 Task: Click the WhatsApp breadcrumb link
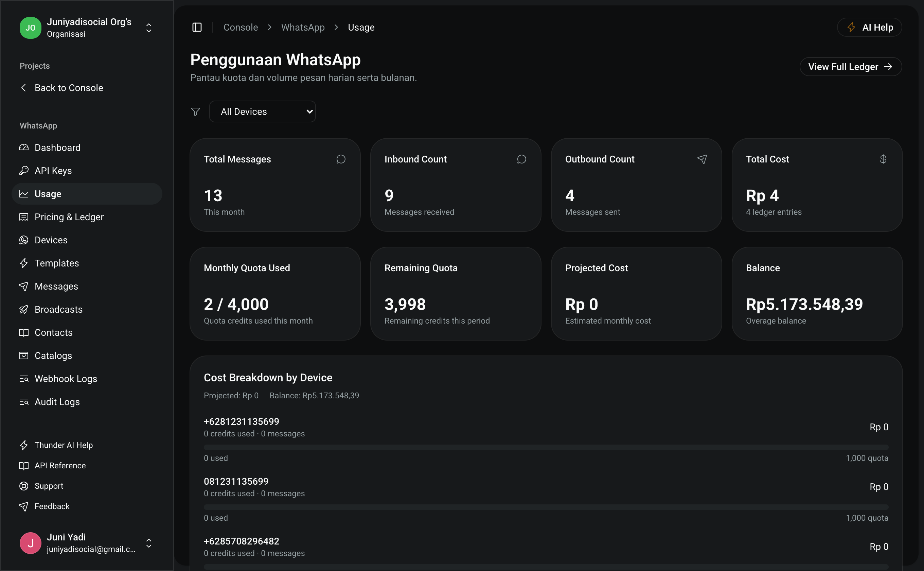[x=303, y=27]
